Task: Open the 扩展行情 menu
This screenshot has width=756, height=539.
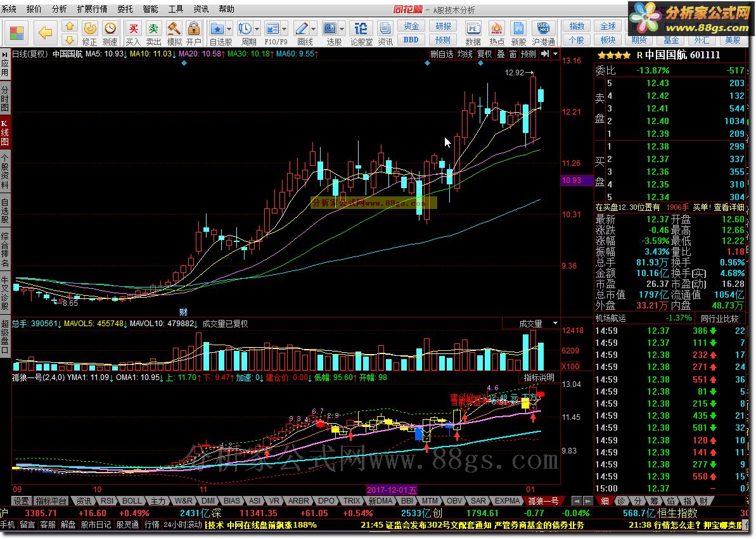Action: (92, 9)
